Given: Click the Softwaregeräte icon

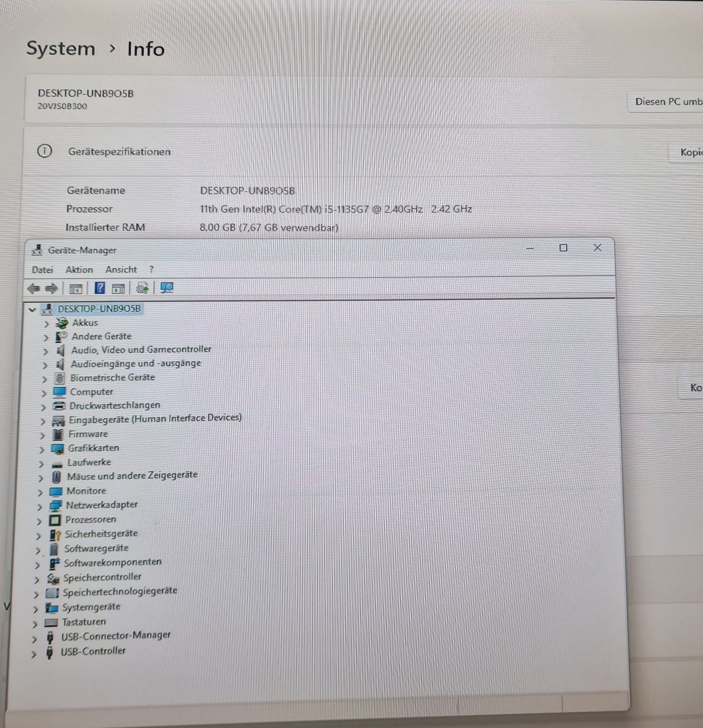Looking at the screenshot, I should coord(54,548).
